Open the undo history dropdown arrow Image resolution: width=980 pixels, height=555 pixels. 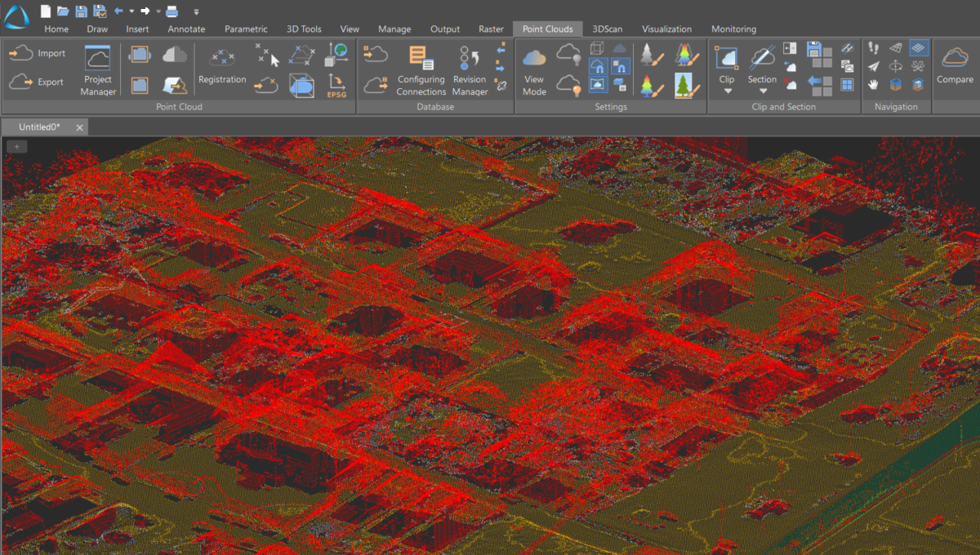pyautogui.click(x=131, y=11)
